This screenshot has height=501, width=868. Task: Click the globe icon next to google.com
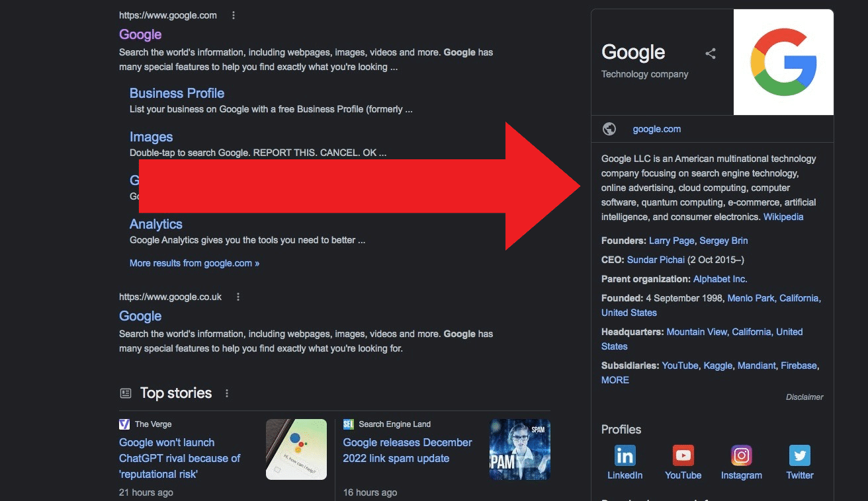click(609, 129)
